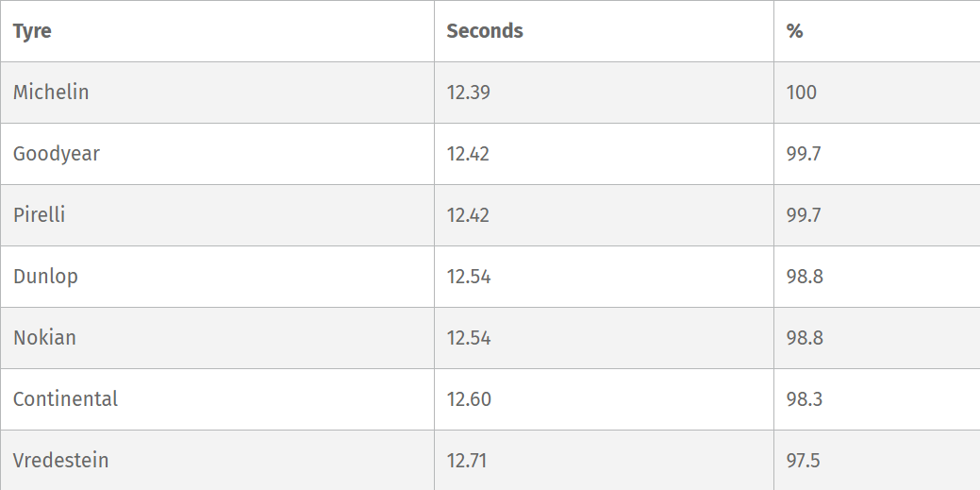
Task: Select the Dunlop row name
Action: pos(45,277)
